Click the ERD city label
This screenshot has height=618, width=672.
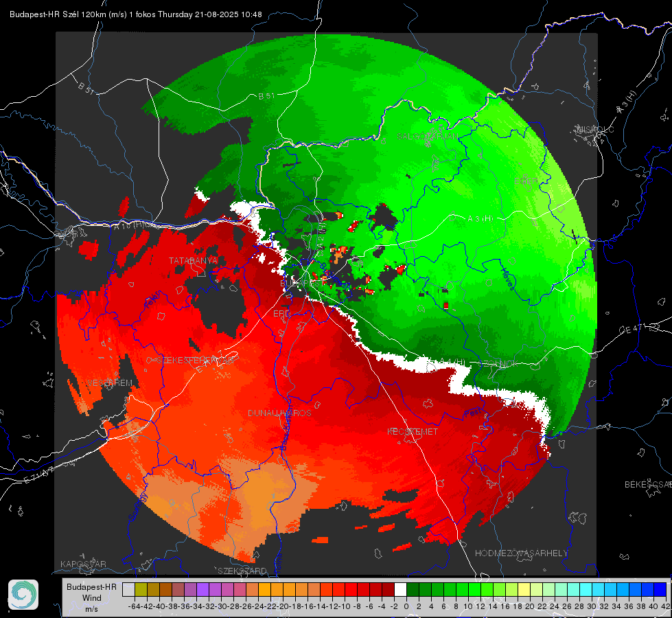281,314
